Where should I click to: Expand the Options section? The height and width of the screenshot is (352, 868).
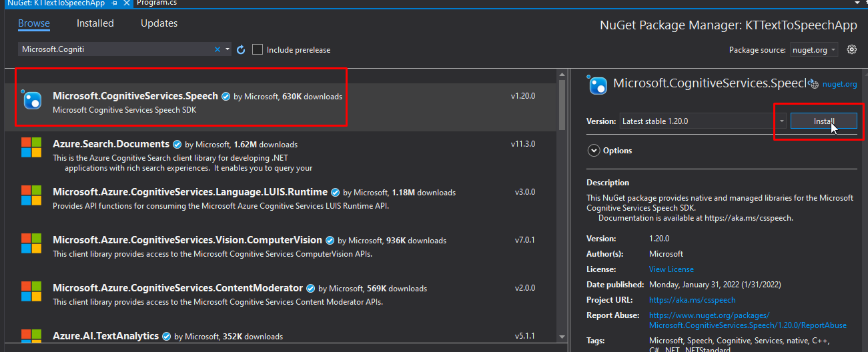click(594, 151)
